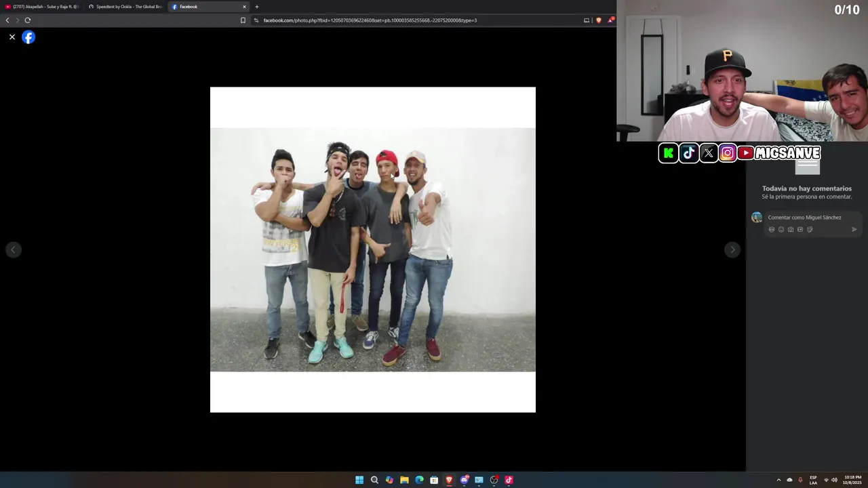Switch to Brave browser in taskbar
This screenshot has height=488, width=868.
(x=449, y=480)
